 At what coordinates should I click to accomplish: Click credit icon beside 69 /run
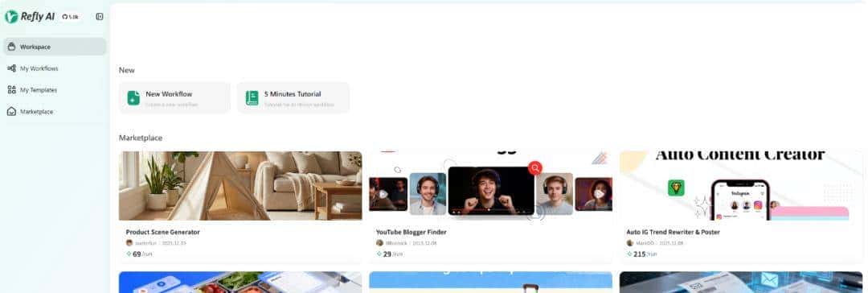tap(129, 254)
